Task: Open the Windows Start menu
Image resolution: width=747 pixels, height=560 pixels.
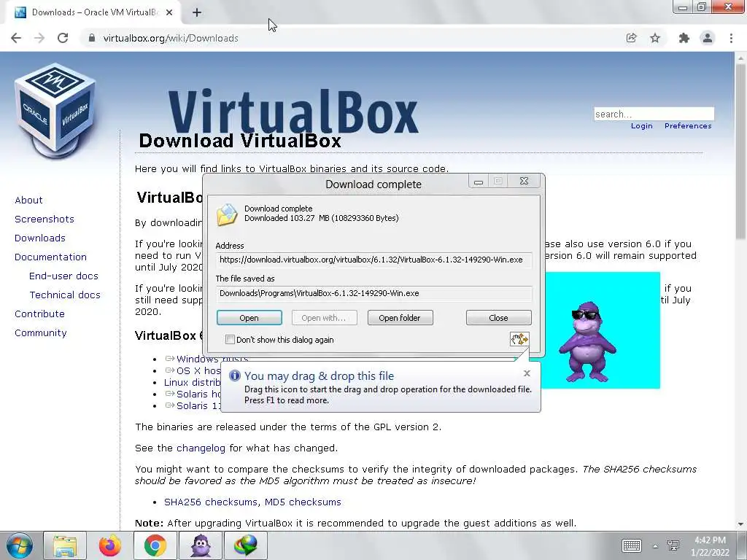Action: [20, 545]
